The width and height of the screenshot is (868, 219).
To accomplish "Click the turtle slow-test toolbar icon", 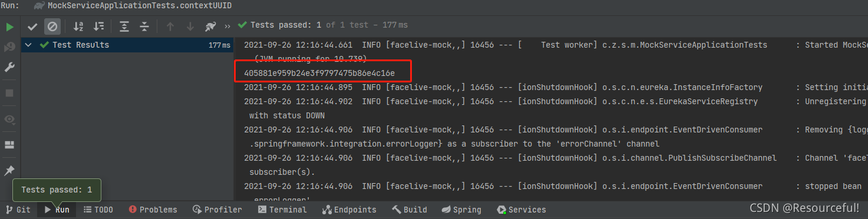I will point(210,26).
